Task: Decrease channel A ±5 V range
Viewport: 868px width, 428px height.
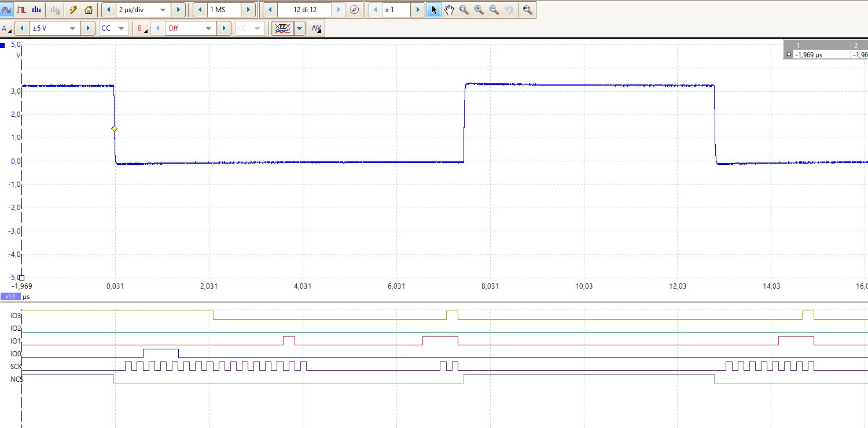Action: point(22,28)
